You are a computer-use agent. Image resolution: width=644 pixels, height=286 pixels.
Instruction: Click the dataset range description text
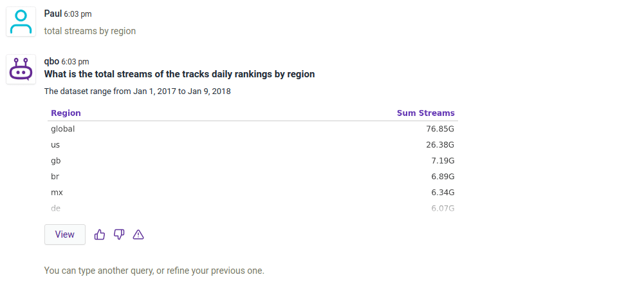point(137,91)
